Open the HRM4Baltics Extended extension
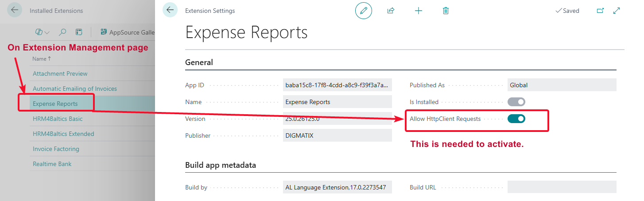Image resolution: width=644 pixels, height=201 pixels. point(63,134)
